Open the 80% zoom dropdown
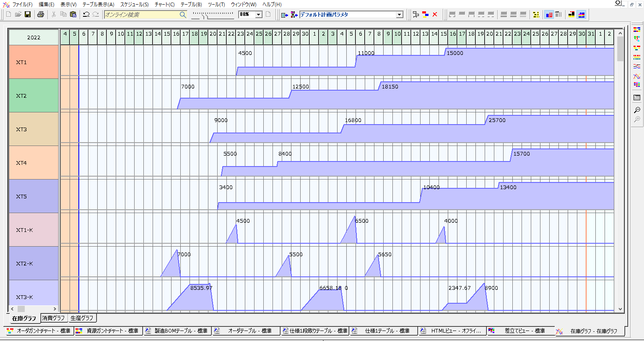 259,15
